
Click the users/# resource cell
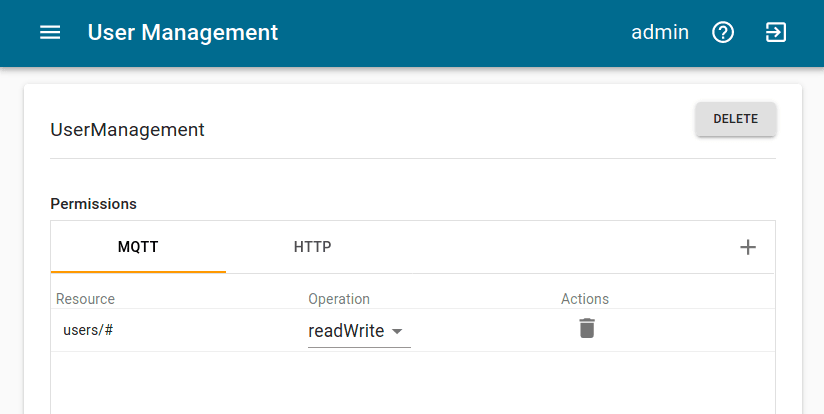pyautogui.click(x=88, y=330)
